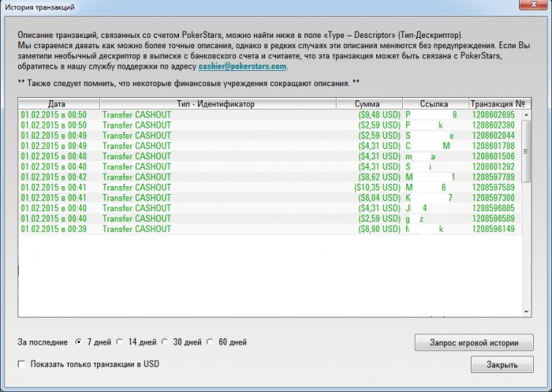
Task: Select transaction row 1208601292
Action: tap(270, 166)
